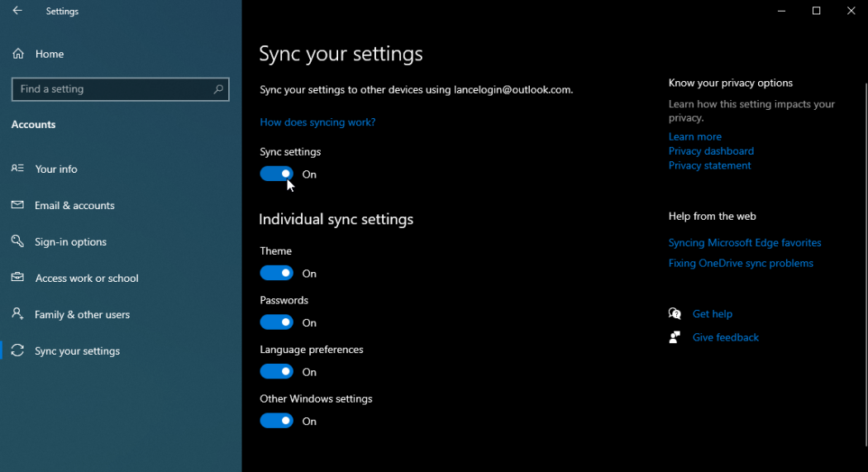868x472 pixels.
Task: Turn off Other Windows settings toggle
Action: coord(276,421)
